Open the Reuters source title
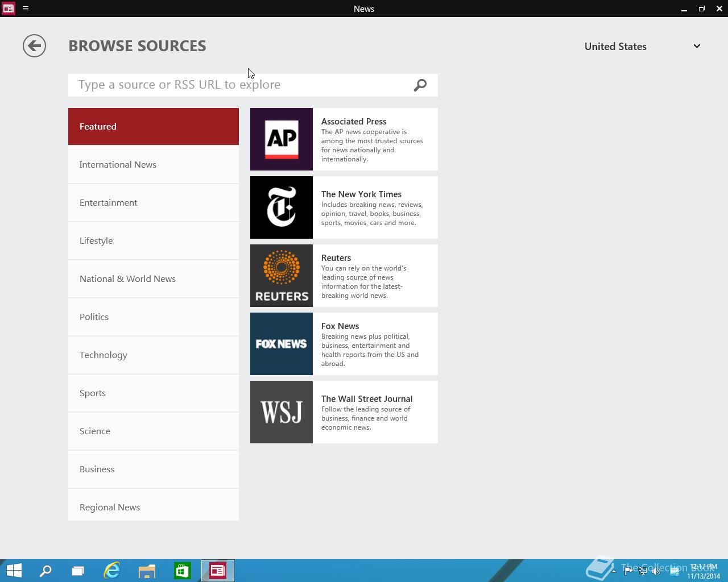Screen dimensions: 728x582 point(336,258)
